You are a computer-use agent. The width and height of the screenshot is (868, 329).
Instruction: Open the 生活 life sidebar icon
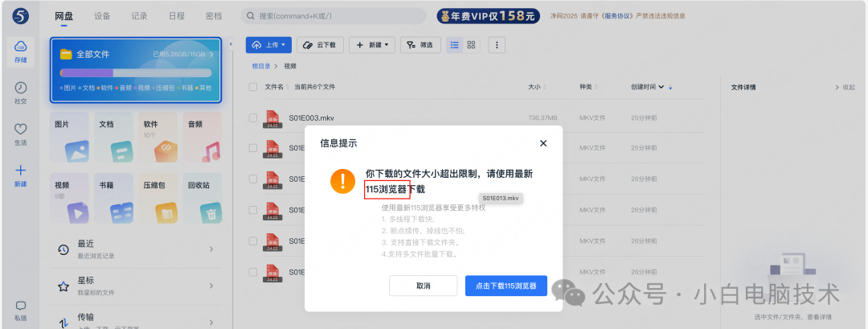point(20,134)
